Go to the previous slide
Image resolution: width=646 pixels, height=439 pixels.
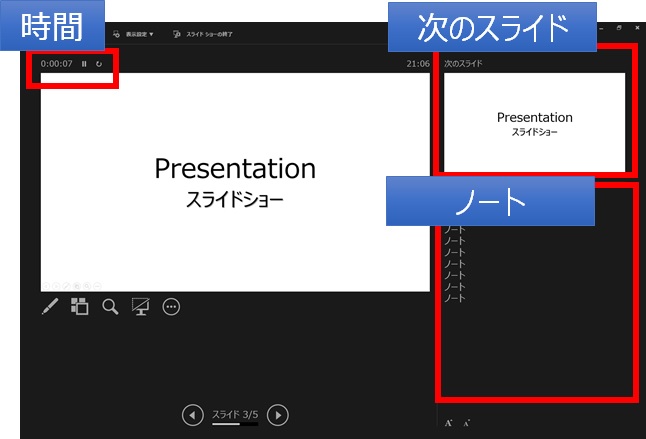tap(191, 414)
